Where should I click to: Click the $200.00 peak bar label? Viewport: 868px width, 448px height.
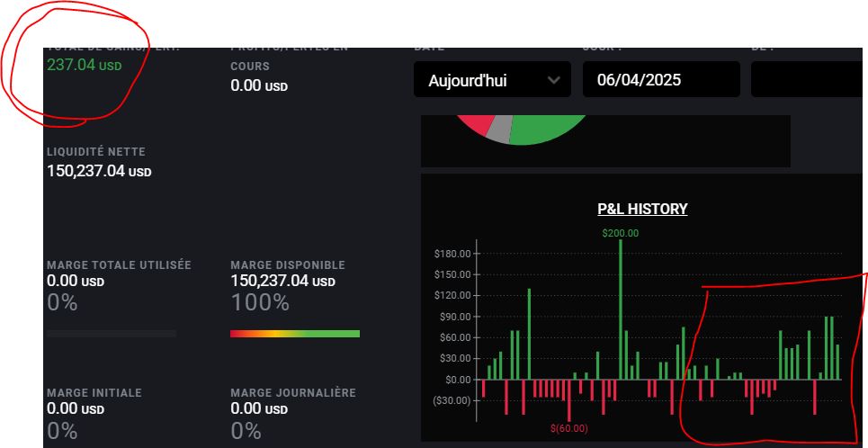[620, 234]
